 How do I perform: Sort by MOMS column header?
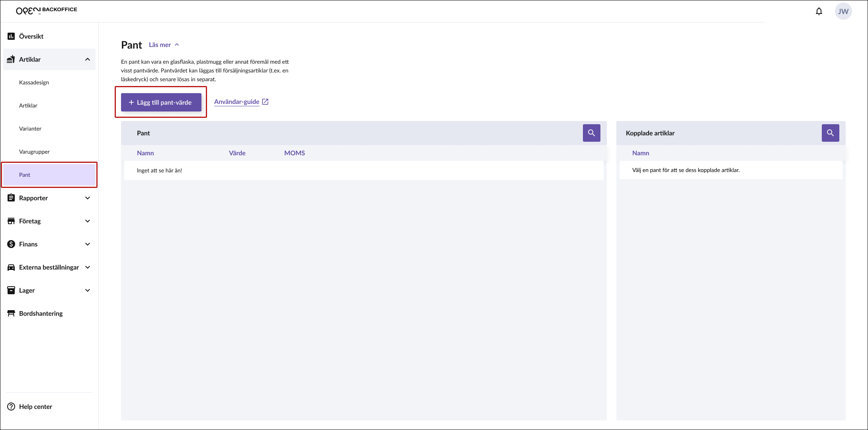(x=295, y=153)
